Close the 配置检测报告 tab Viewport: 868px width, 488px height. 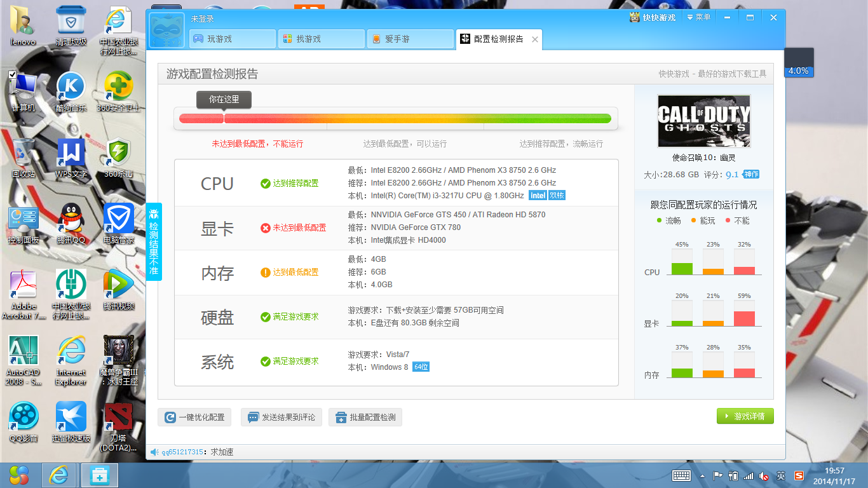point(535,39)
